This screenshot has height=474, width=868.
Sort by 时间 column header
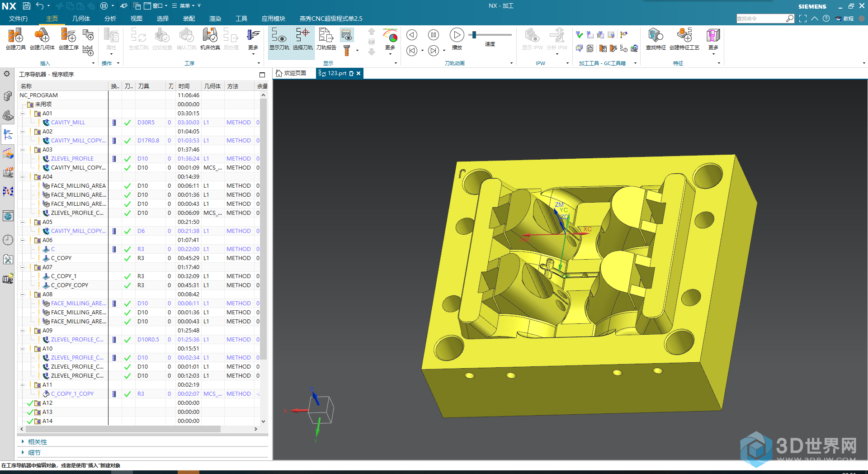[x=188, y=86]
